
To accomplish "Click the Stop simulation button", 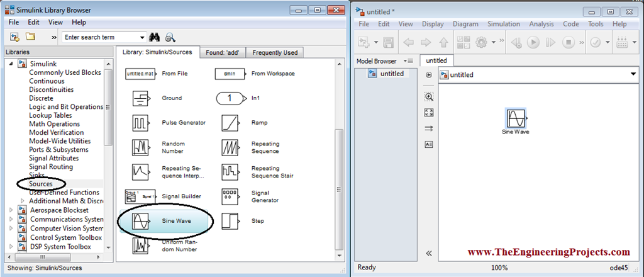I will click(569, 43).
